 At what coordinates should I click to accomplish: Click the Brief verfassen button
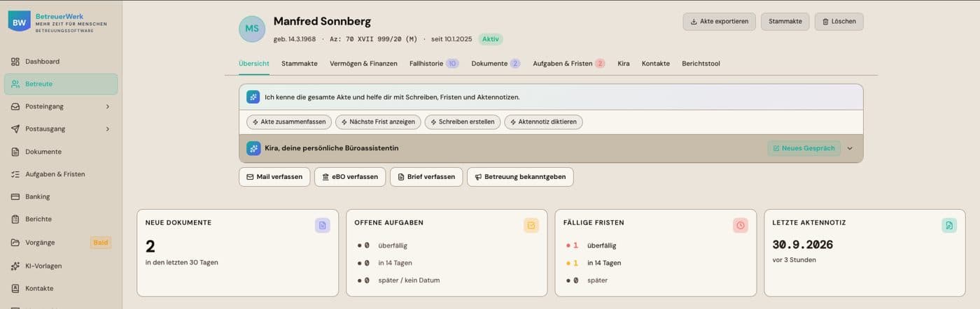tap(426, 177)
